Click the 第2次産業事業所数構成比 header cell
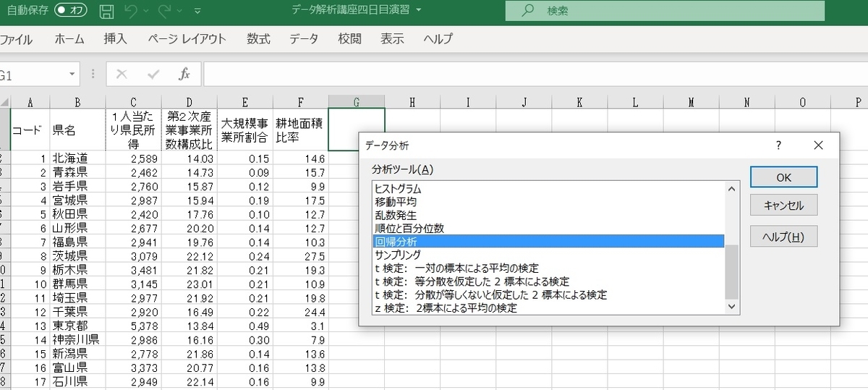Screen dimensions: 868x390 (x=189, y=130)
